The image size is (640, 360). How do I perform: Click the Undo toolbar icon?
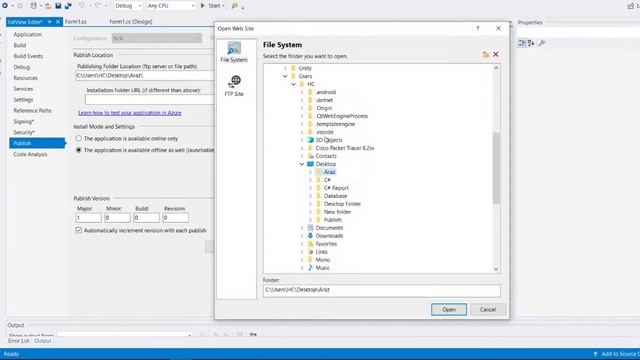tap(81, 6)
